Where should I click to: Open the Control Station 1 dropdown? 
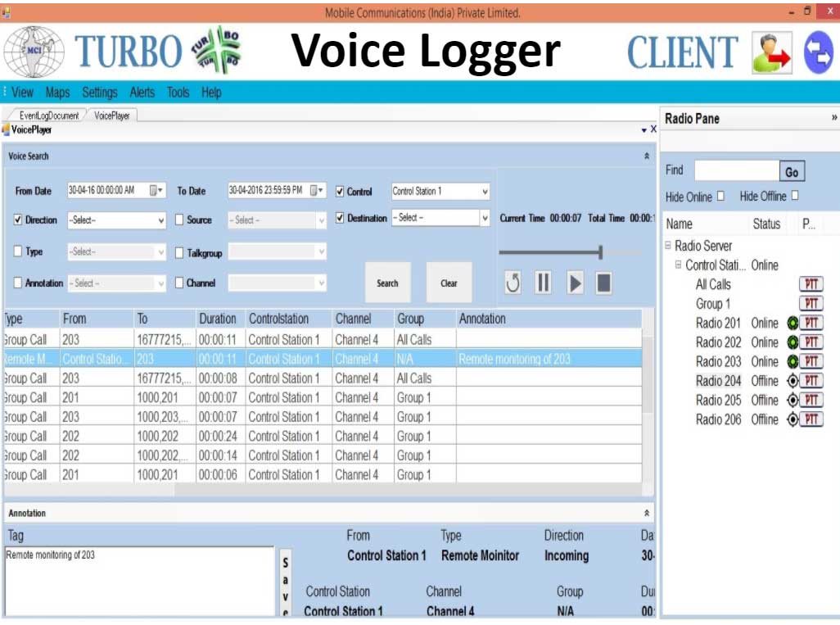pyautogui.click(x=485, y=192)
